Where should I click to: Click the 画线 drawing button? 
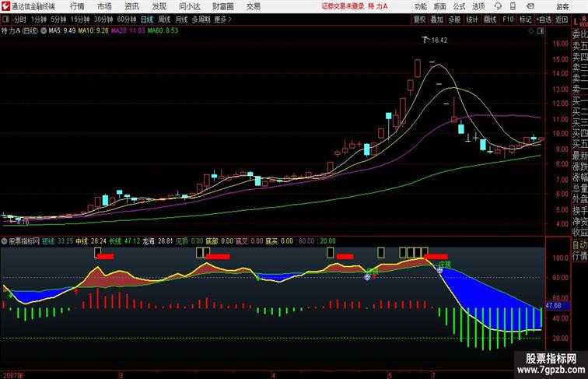pos(490,19)
